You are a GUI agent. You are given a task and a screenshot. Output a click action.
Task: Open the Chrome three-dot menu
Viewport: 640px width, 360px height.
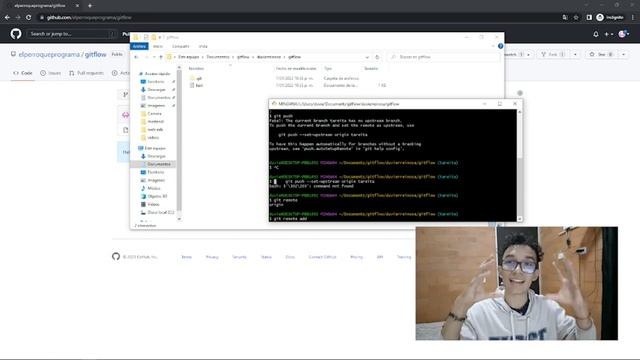tap(633, 18)
